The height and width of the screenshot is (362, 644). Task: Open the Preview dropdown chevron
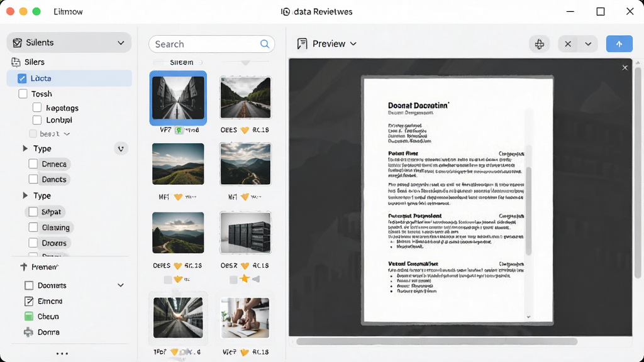pyautogui.click(x=353, y=44)
